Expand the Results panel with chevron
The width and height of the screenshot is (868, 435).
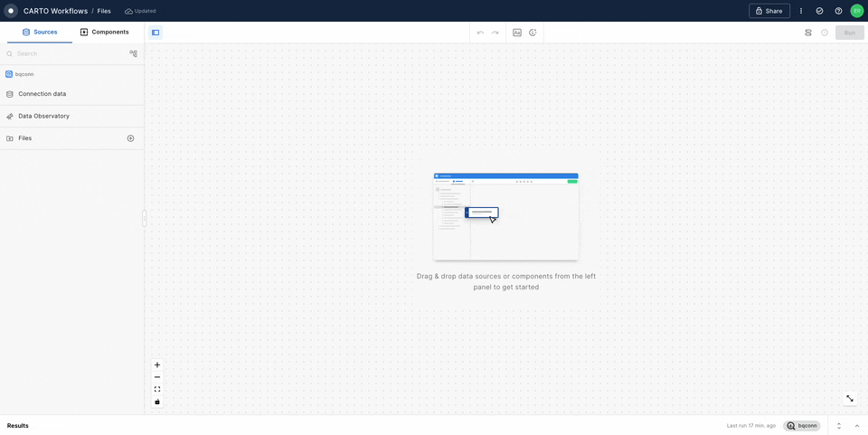(857, 425)
